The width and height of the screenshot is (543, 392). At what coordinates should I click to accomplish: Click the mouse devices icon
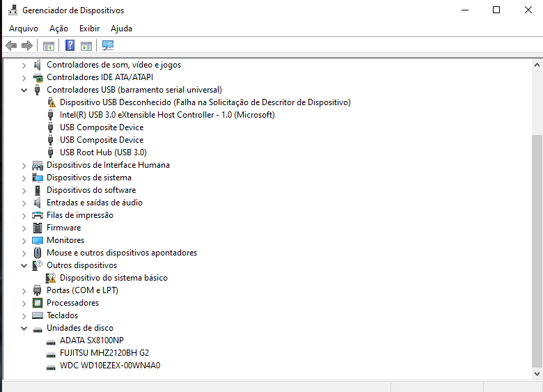click(38, 253)
